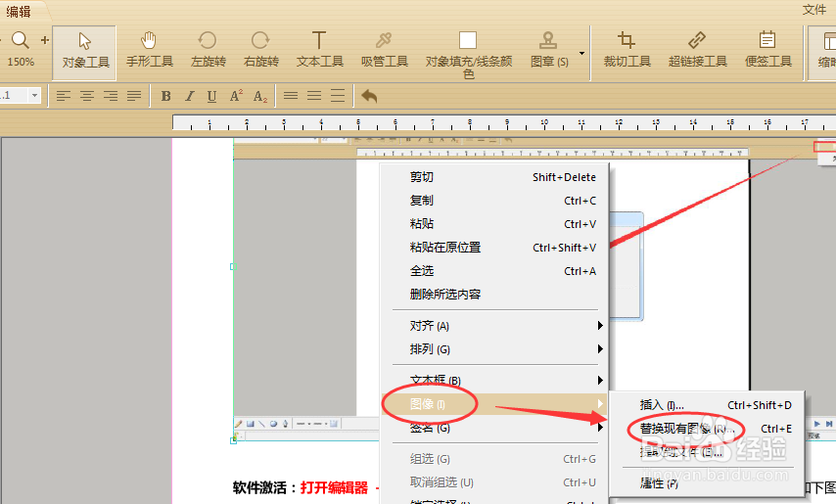The image size is (836, 504).
Task: Expand the 对齐 (A) submenu
Action: (x=494, y=326)
